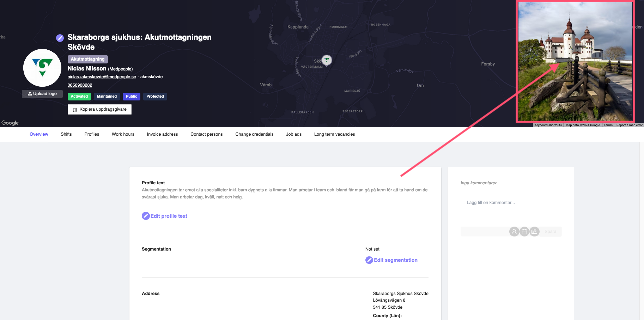Screen dimensions: 644x320
Task: Click the calendar icon in the comment toolbar
Action: 524,232
